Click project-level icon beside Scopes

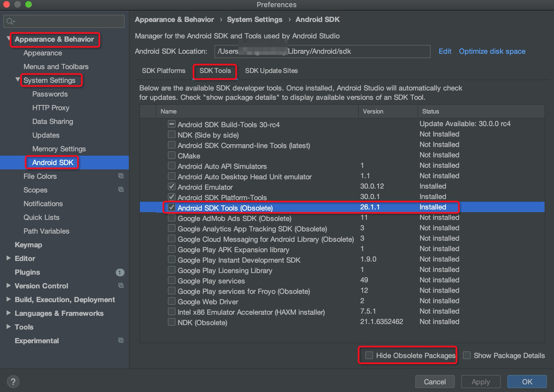pos(121,190)
